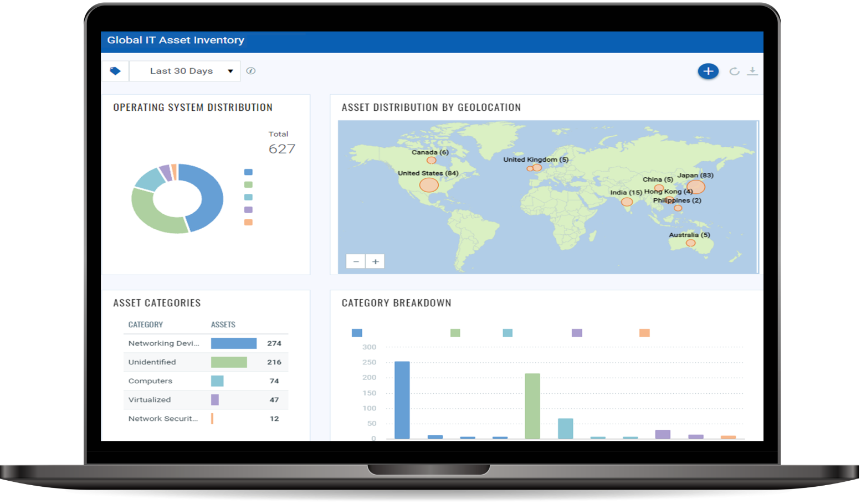Open the date range selector caret
The image size is (861, 504).
pyautogui.click(x=230, y=70)
